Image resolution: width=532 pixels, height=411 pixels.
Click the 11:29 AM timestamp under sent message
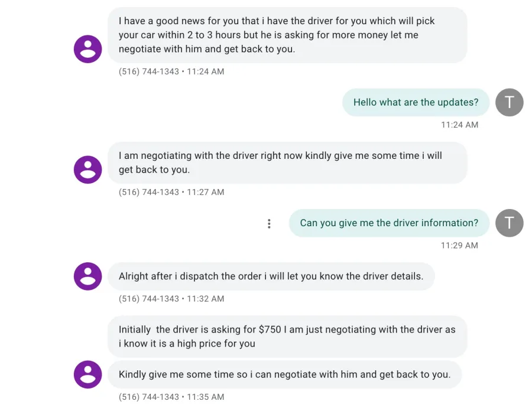click(x=459, y=245)
